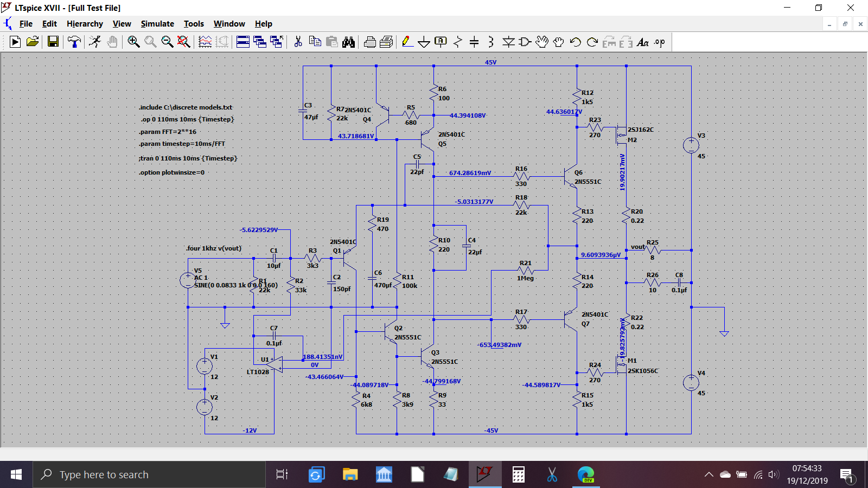Select the Draw Wire pencil tool
The height and width of the screenshot is (488, 868).
click(x=407, y=42)
